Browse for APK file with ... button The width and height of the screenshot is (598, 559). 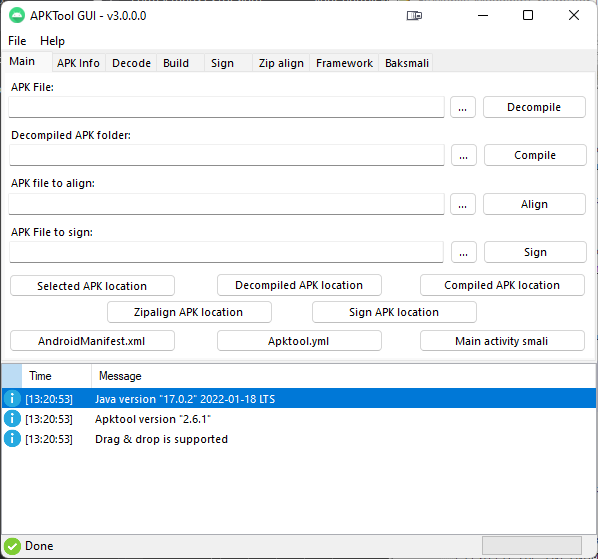pos(463,107)
